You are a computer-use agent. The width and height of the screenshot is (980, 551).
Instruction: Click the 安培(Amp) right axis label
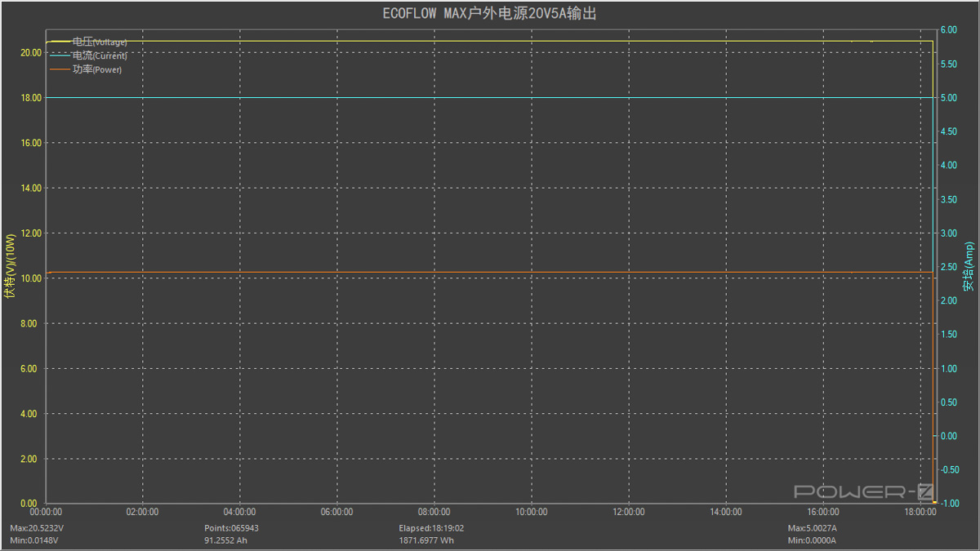[969, 267]
